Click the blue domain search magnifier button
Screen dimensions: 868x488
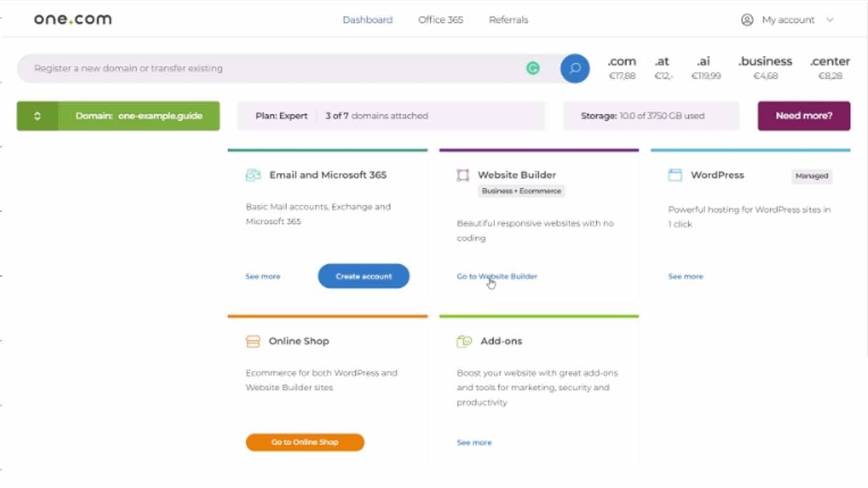coord(575,68)
